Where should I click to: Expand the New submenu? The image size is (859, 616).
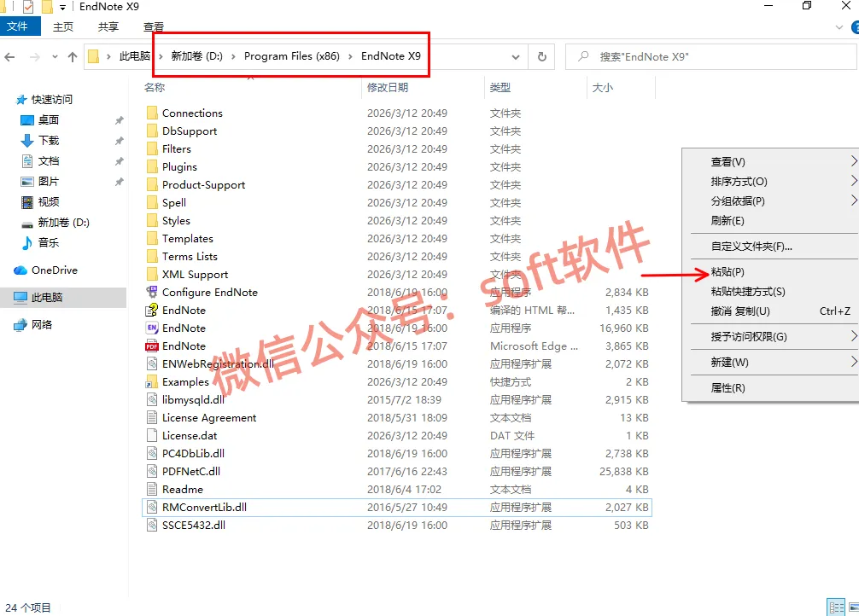[x=853, y=362]
